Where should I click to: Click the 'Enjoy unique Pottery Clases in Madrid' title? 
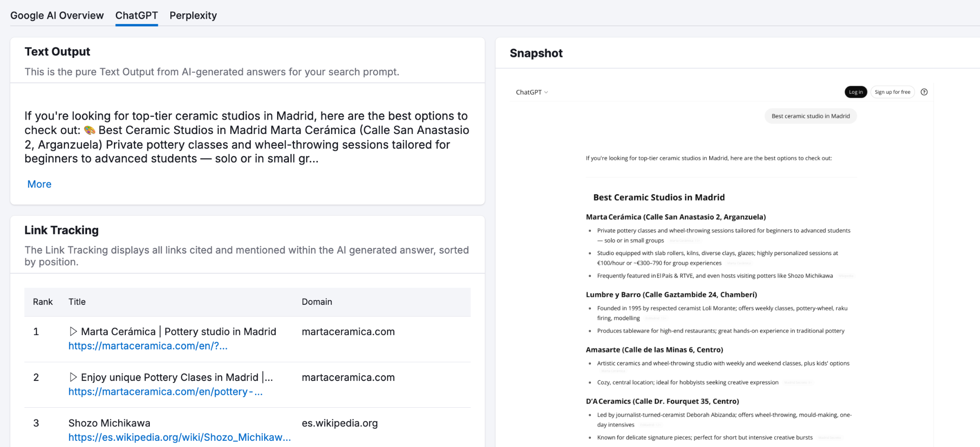pyautogui.click(x=177, y=378)
